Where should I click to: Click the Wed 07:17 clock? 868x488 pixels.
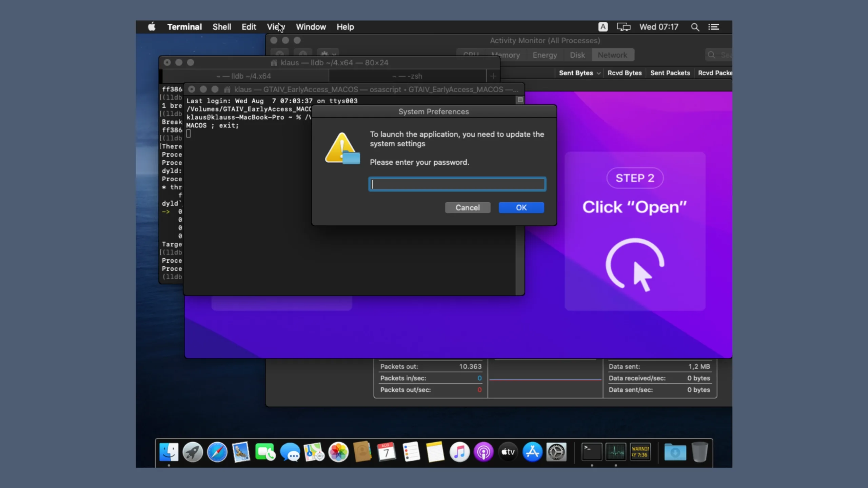[659, 27]
